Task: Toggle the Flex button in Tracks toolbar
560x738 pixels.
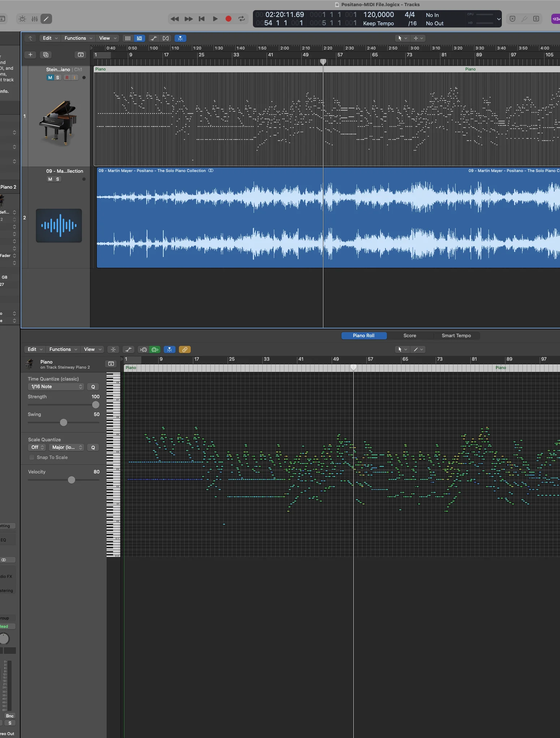Action: pyautogui.click(x=166, y=38)
